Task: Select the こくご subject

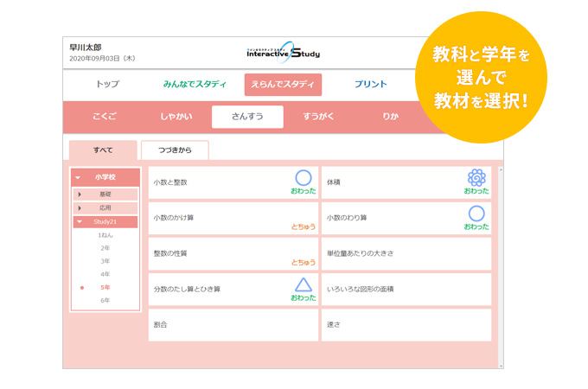Action: [x=104, y=116]
